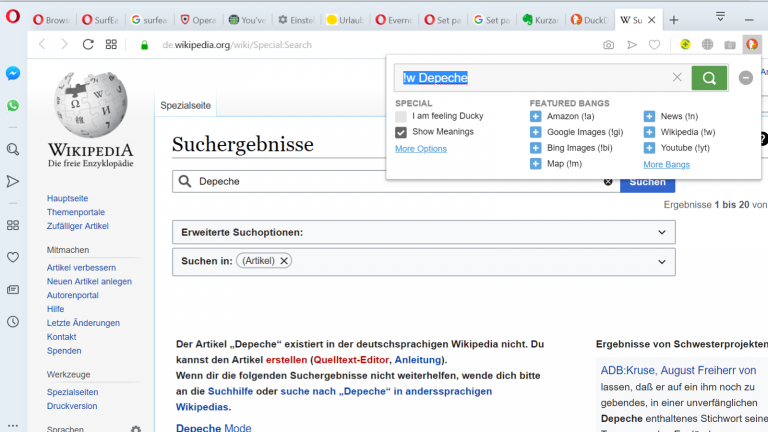Click the DuckDuckGo extension icon in toolbar
This screenshot has width=768, height=432.
[751, 44]
